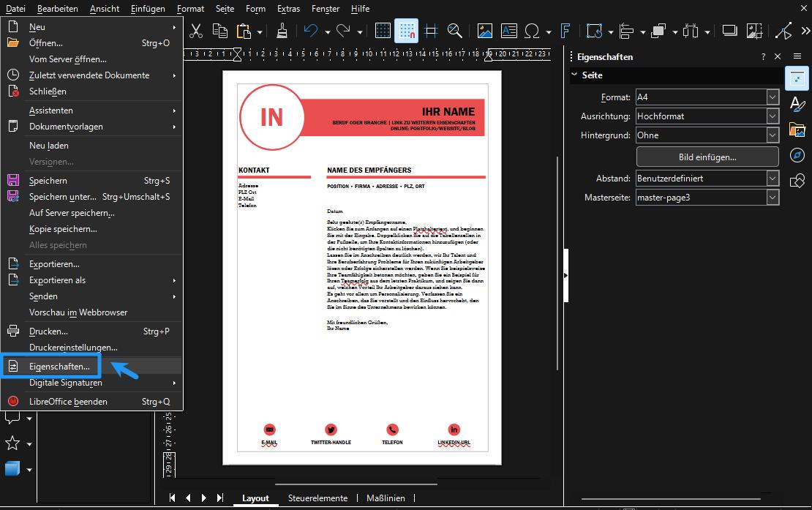Open the Fontwork text icon
Image resolution: width=812 pixels, height=510 pixels.
click(565, 31)
